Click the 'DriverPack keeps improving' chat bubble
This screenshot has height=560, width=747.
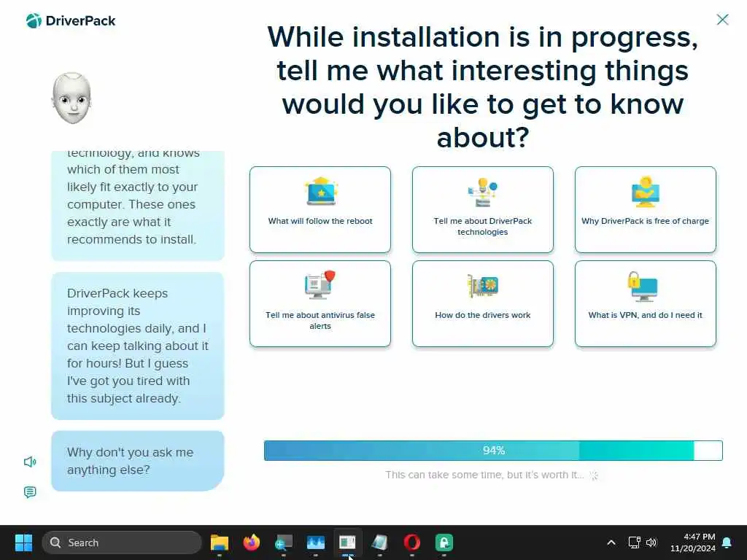click(x=138, y=346)
